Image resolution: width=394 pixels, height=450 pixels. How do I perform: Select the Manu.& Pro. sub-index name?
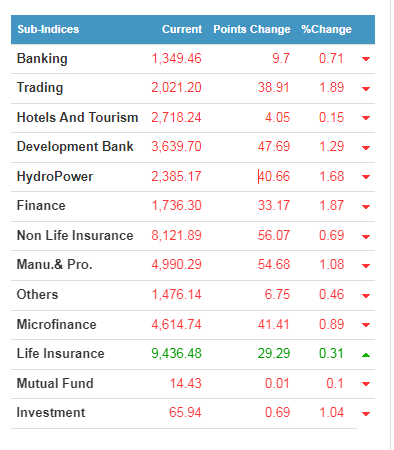tap(54, 265)
